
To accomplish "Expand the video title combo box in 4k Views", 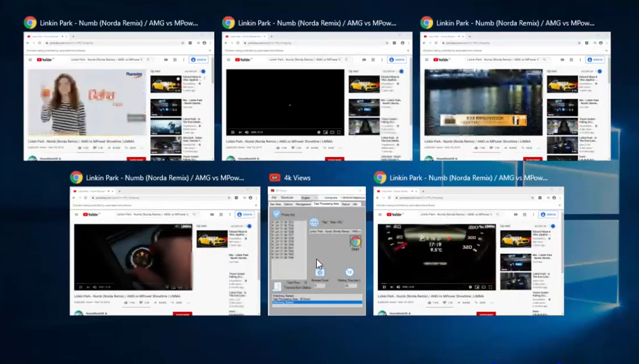I will (x=360, y=231).
